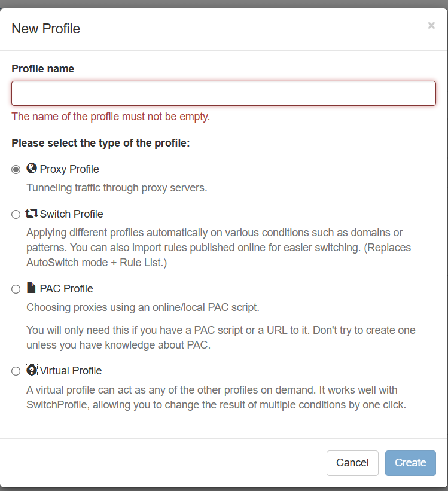Click the file icon beside PAC Profile
Viewport: 448px width, 491px height.
pos(31,288)
